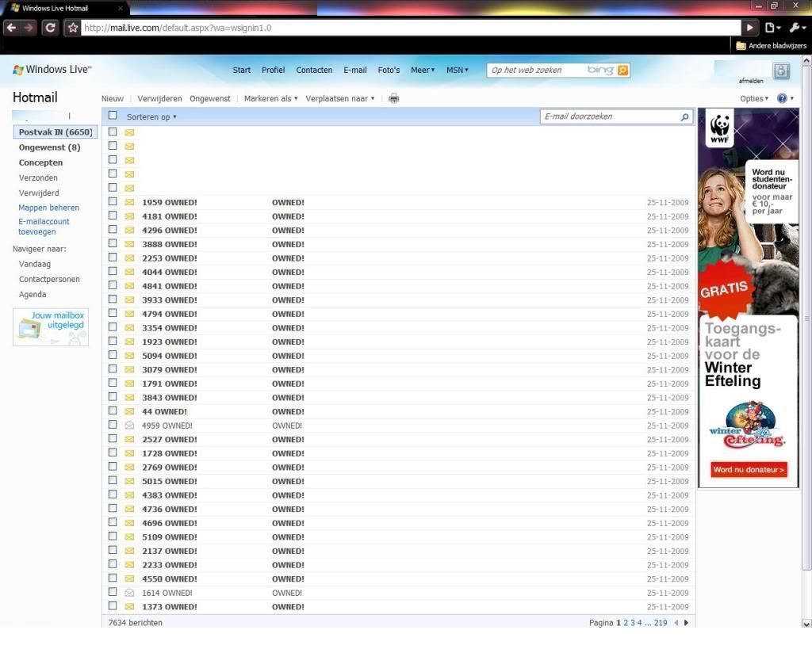Viewport: 812px width, 649px height.
Task: Click envelope icon of 1959 OWNED! message
Action: click(x=129, y=202)
